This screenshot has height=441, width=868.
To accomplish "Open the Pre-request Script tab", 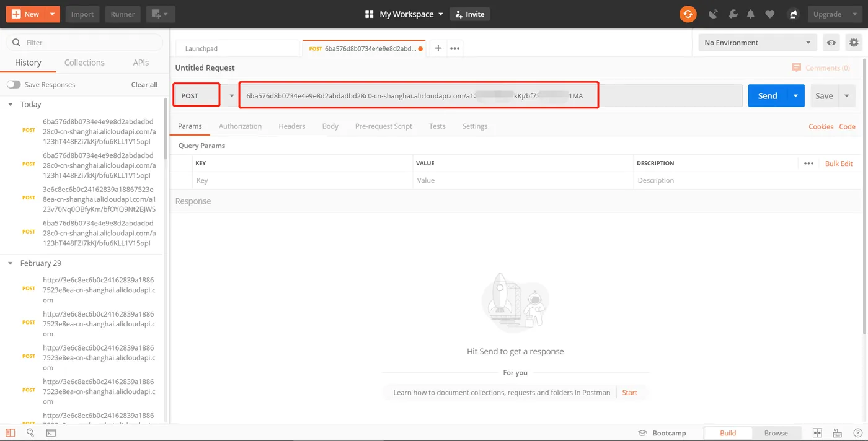I will tap(384, 126).
